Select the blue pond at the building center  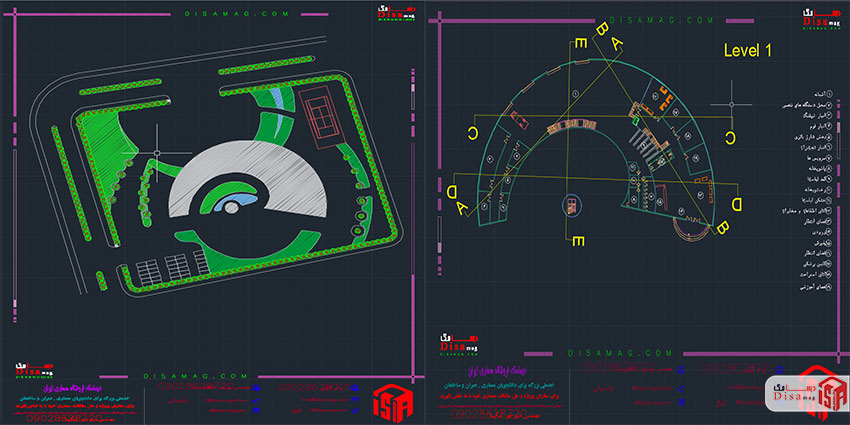pyautogui.click(x=239, y=206)
